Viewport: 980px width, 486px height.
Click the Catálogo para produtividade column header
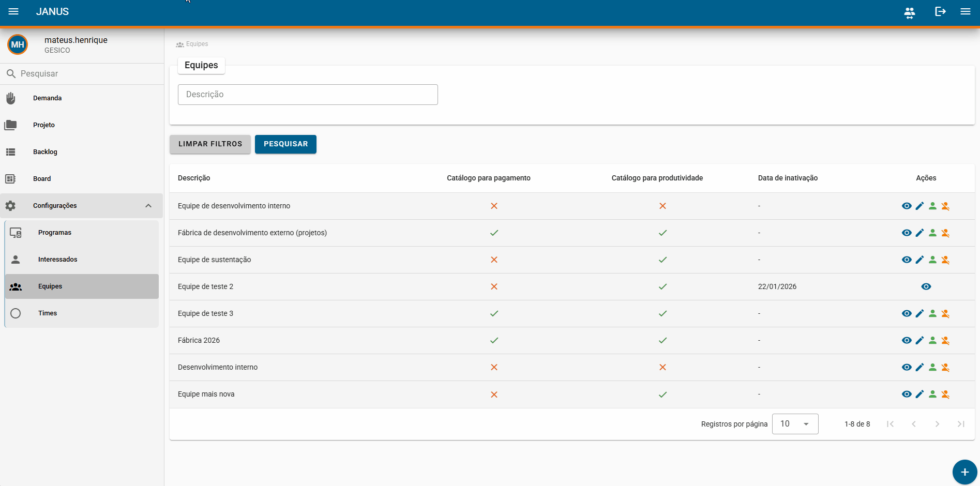pos(657,178)
